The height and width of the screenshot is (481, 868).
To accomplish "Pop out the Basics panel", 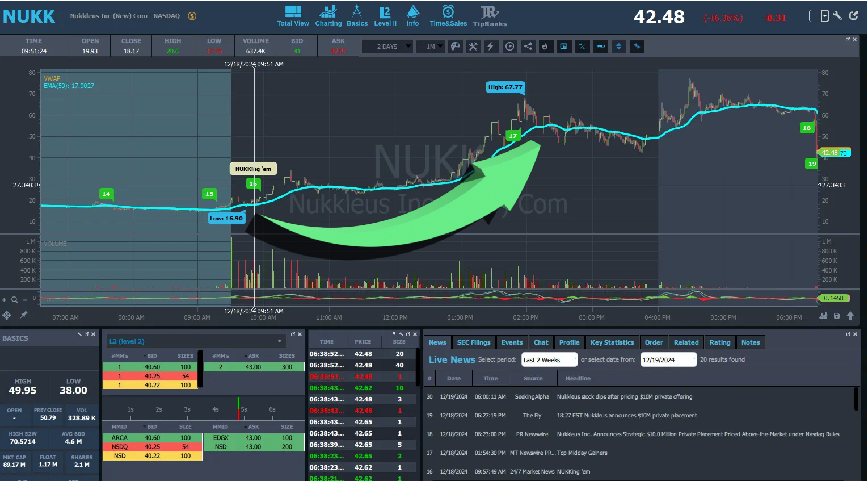I will tap(86, 334).
